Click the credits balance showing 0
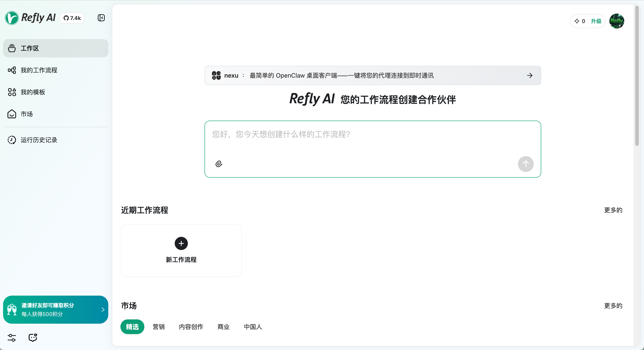Screen dimensions: 644x350 point(580,21)
